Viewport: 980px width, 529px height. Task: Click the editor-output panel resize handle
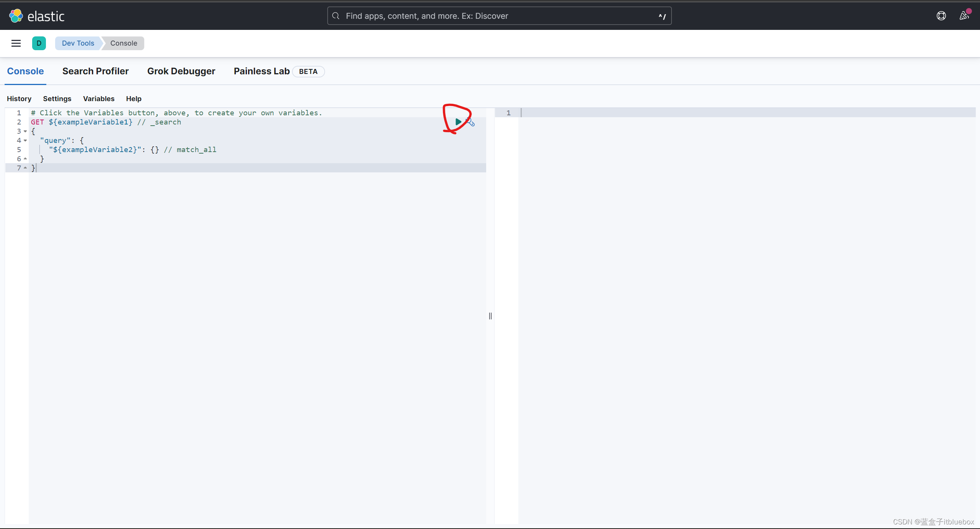click(490, 316)
